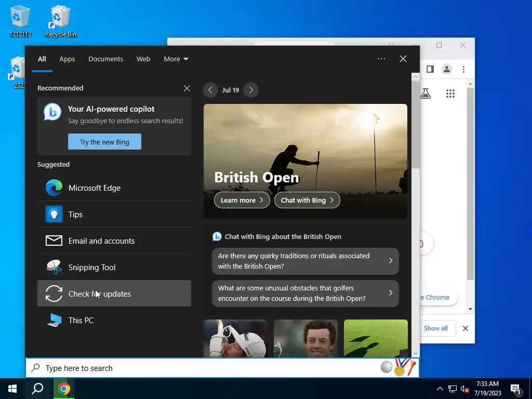Ask about unusual obstacles golfers encounter
This screenshot has height=399, width=532.
305,293
